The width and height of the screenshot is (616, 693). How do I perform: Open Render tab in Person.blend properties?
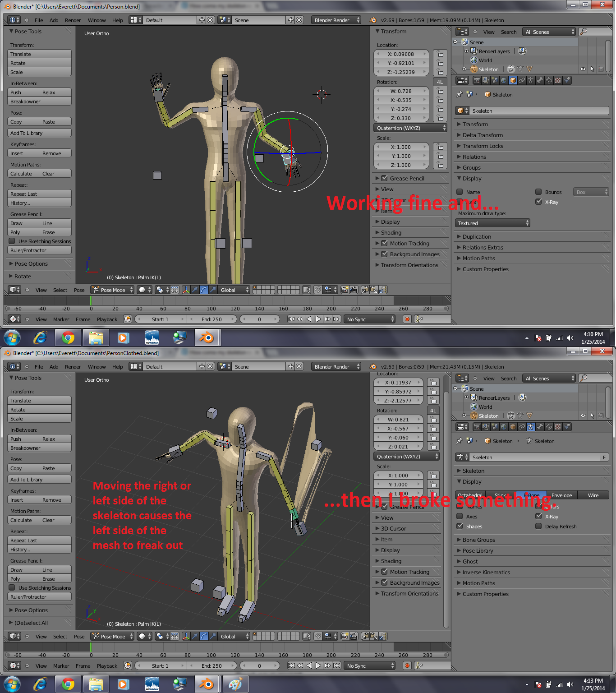[477, 80]
